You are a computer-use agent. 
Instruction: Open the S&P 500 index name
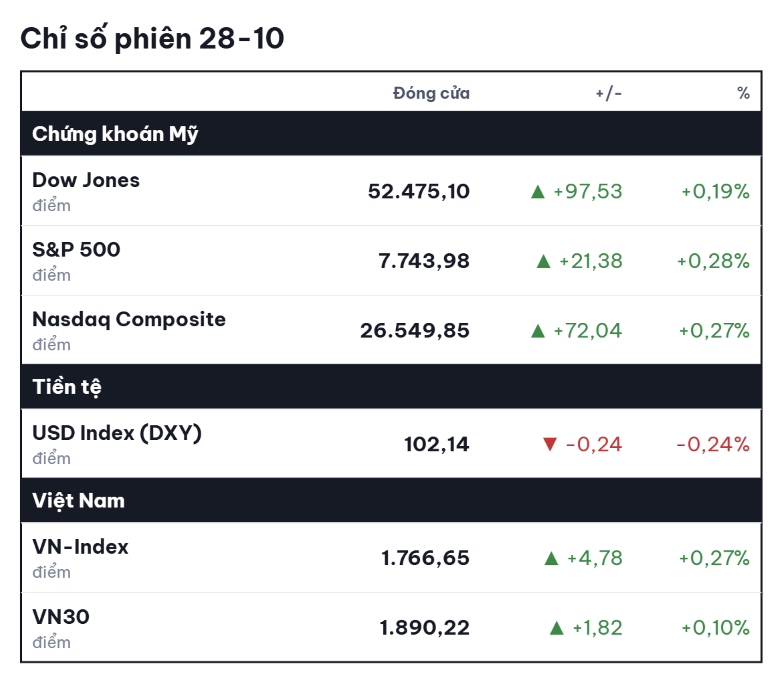click(x=76, y=250)
